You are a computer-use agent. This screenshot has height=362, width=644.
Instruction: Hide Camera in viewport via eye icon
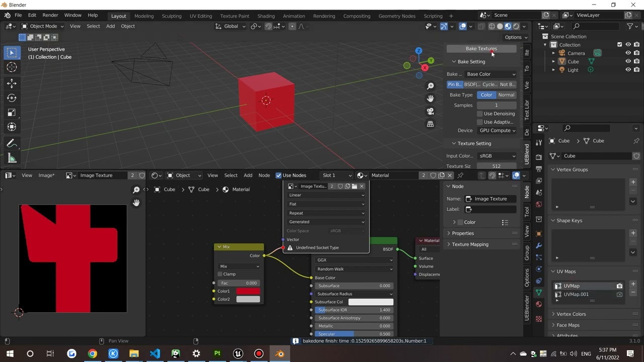pyautogui.click(x=628, y=53)
